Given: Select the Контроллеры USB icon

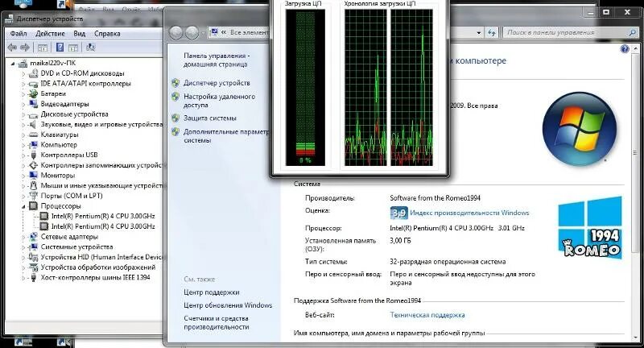Looking at the screenshot, I should click(x=33, y=155).
